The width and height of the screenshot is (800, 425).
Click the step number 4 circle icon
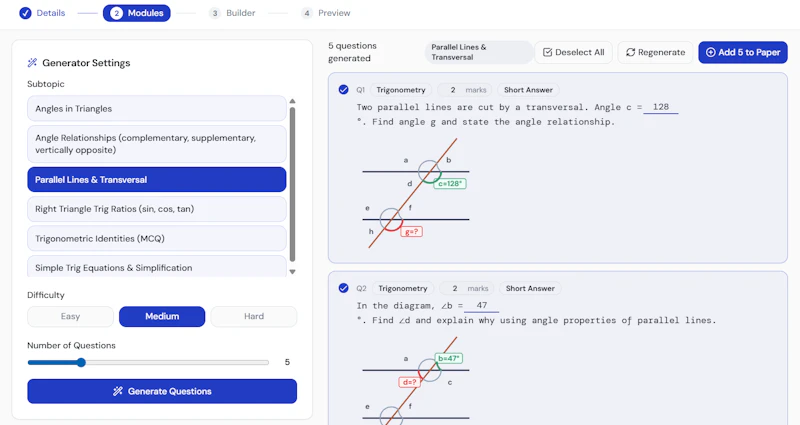click(x=307, y=13)
